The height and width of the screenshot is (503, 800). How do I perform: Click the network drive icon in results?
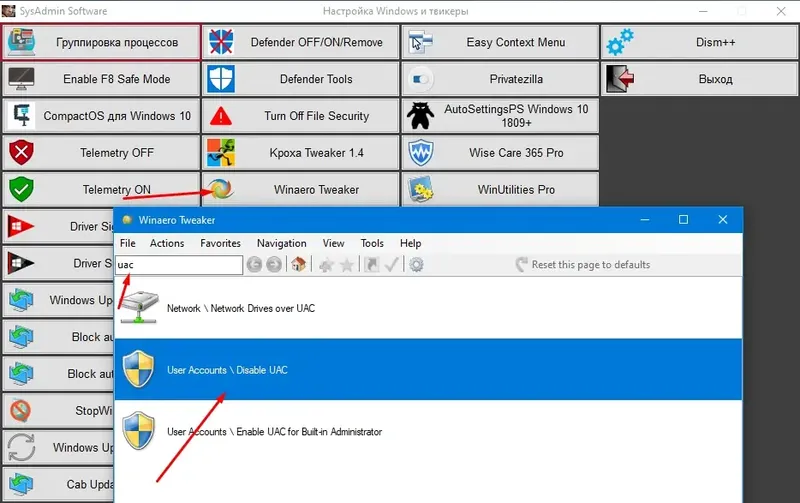tap(139, 307)
